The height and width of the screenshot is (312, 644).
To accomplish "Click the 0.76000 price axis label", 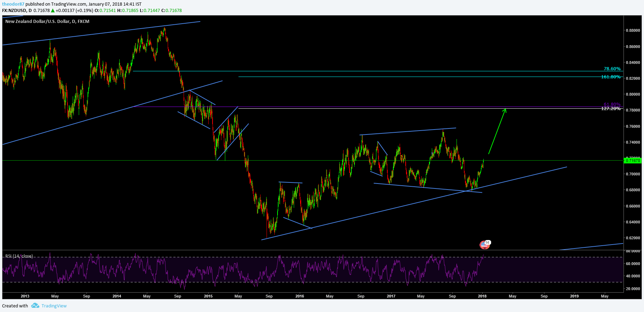I will (633, 126).
